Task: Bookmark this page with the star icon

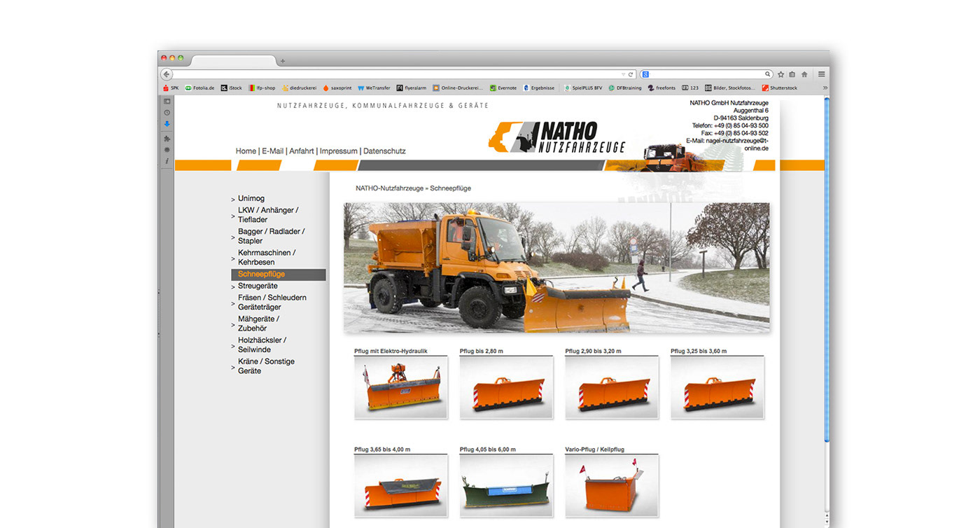Action: [781, 74]
